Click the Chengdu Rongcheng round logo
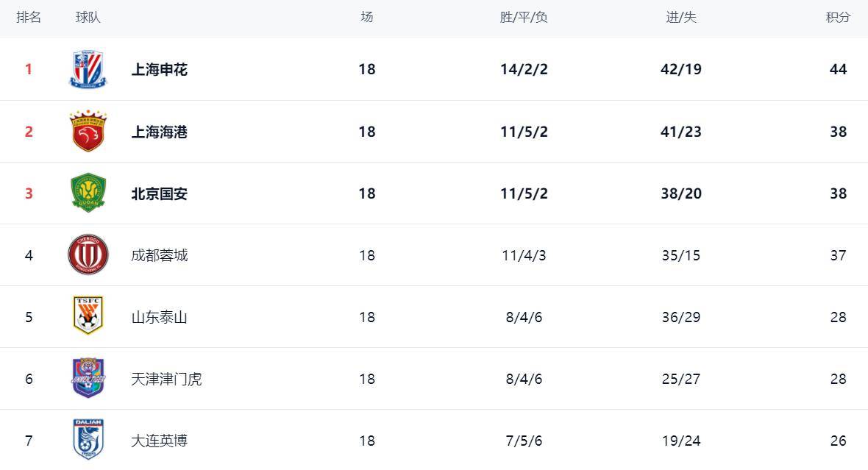The image size is (868, 470). 88,255
